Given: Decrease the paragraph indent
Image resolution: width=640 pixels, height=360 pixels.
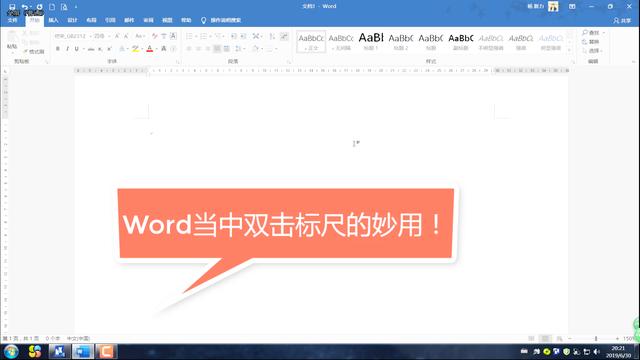Looking at the screenshot, I should [x=234, y=36].
